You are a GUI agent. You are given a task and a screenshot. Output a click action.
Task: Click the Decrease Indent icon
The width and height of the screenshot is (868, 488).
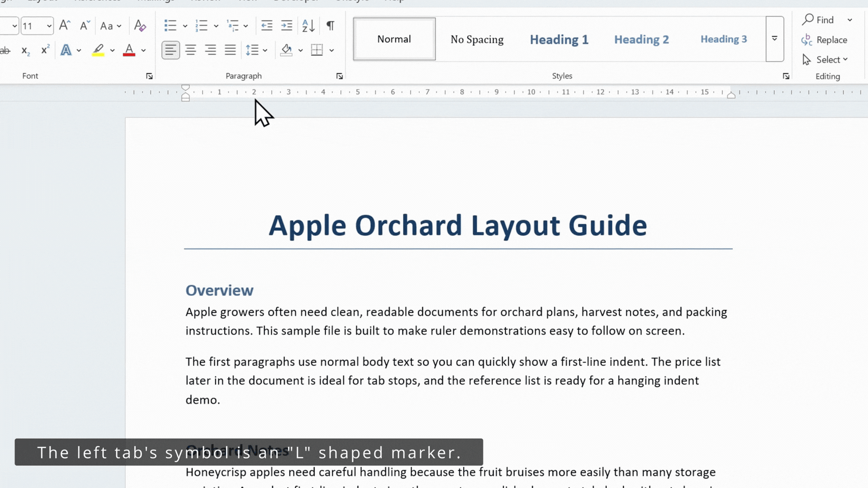pos(267,25)
